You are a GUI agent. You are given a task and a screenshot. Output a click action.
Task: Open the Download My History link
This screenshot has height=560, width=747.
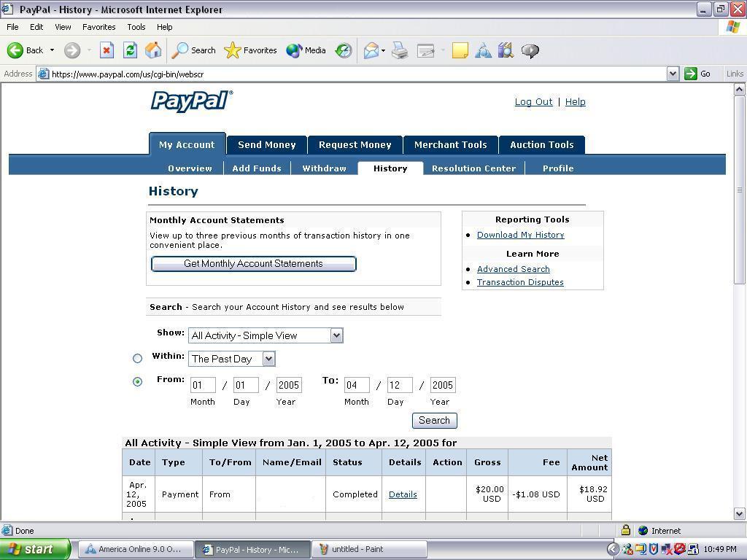[x=520, y=235]
